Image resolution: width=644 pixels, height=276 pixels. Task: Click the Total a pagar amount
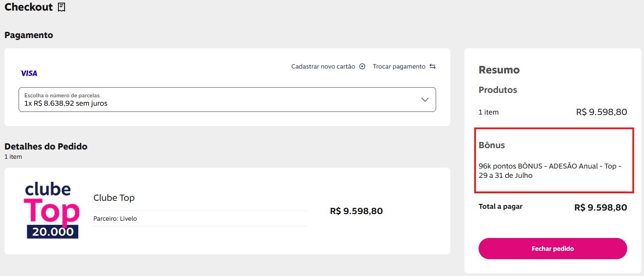coord(601,207)
